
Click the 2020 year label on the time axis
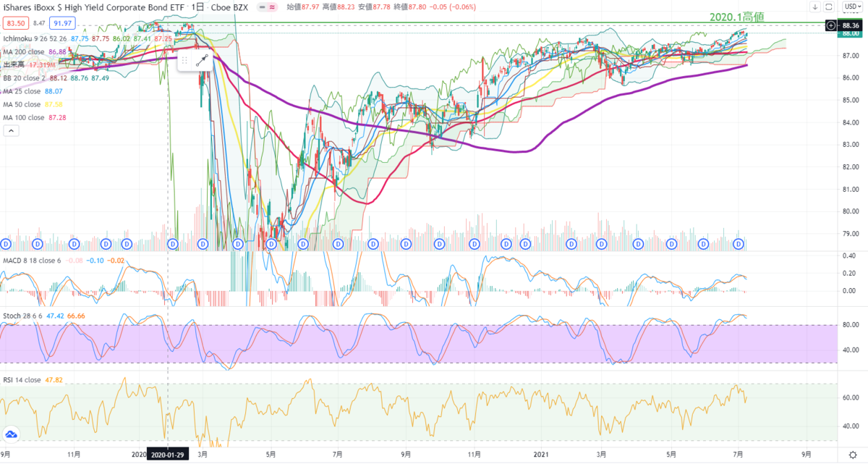pos(139,456)
